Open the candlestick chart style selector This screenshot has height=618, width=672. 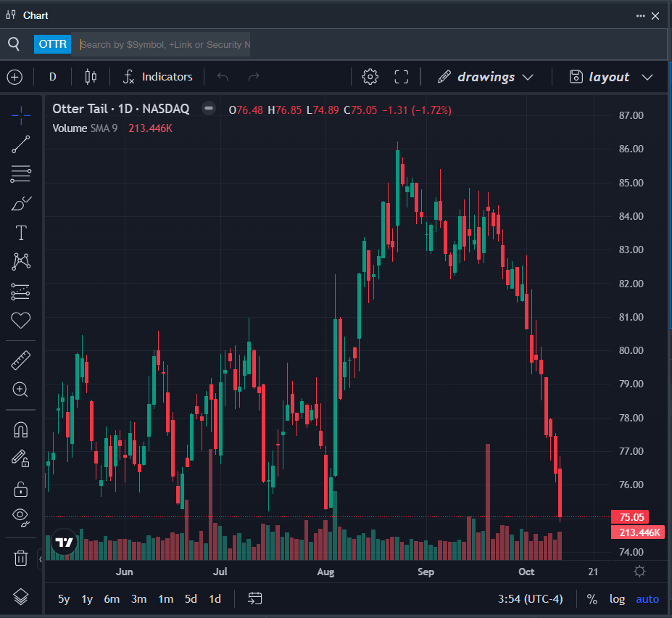[91, 77]
